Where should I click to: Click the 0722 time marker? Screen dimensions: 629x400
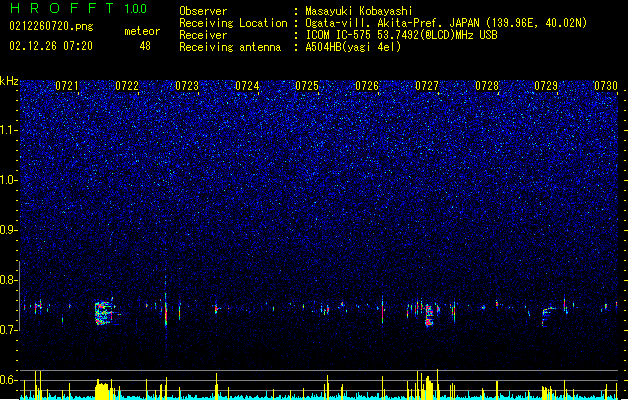pos(127,86)
